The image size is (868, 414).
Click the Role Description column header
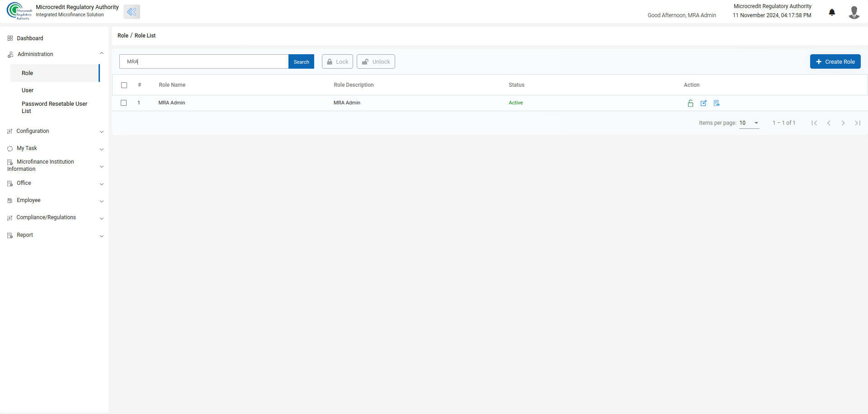354,85
